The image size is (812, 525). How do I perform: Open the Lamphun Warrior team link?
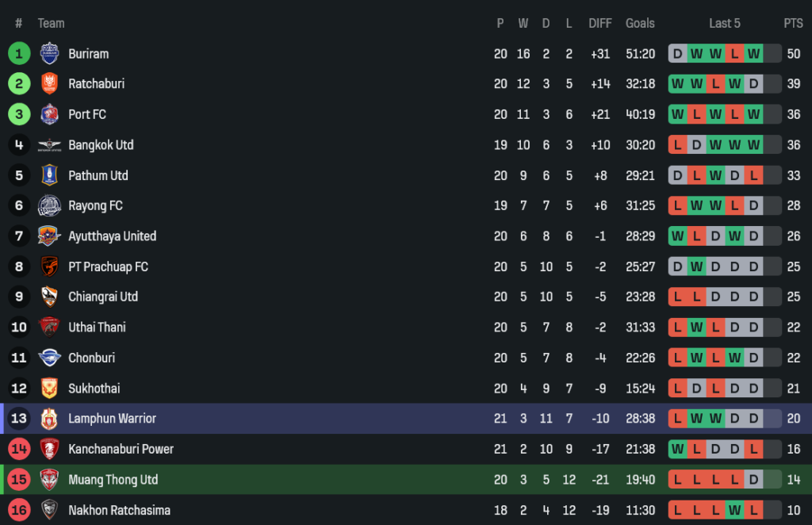pos(112,419)
